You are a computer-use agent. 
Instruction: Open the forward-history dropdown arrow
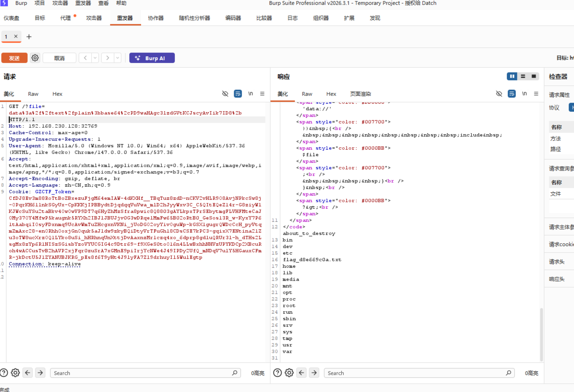pyautogui.click(x=117, y=58)
